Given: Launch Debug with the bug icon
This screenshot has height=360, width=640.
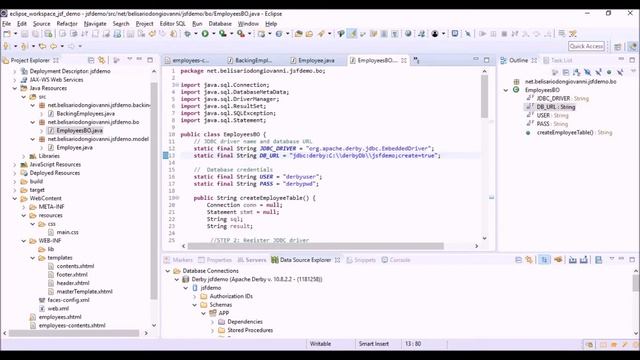Looking at the screenshot, I should tap(187, 33).
